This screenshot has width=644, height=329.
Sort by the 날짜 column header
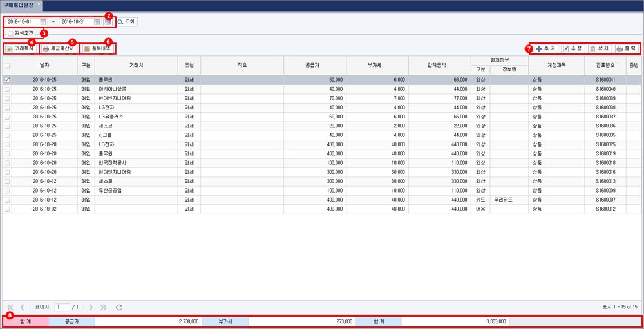[x=44, y=65]
